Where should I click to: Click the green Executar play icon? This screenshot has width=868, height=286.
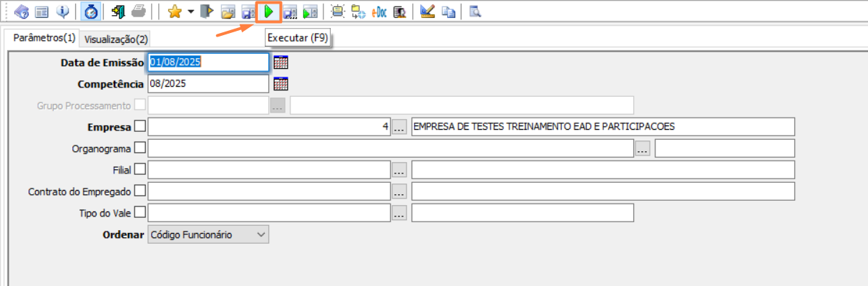point(269,11)
